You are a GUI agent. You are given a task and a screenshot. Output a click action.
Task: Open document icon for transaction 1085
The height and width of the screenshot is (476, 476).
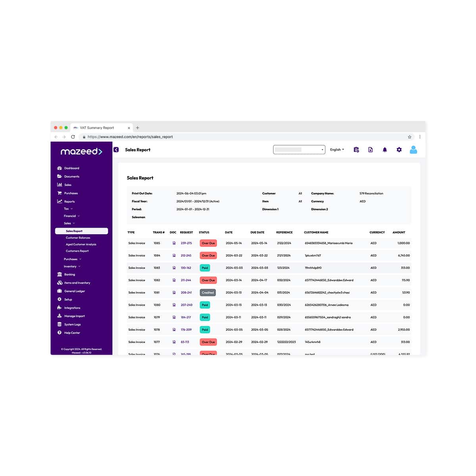coord(174,243)
